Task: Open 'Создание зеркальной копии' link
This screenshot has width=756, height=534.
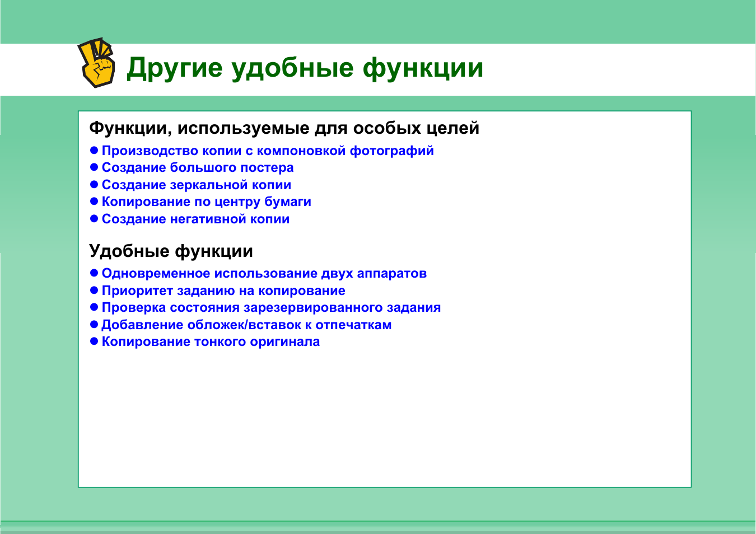Action: pyautogui.click(x=197, y=185)
